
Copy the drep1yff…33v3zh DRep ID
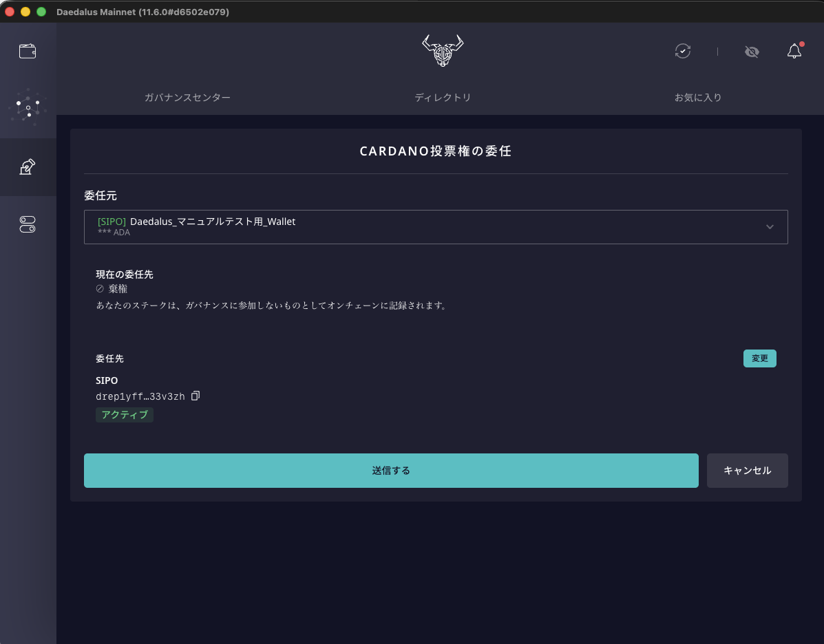(196, 396)
